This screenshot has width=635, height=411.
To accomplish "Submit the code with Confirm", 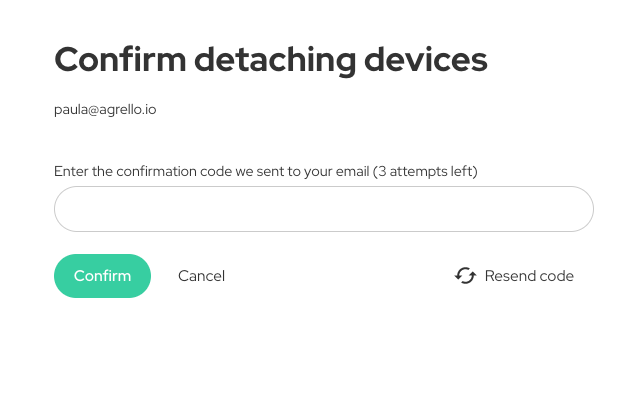I will click(x=102, y=276).
